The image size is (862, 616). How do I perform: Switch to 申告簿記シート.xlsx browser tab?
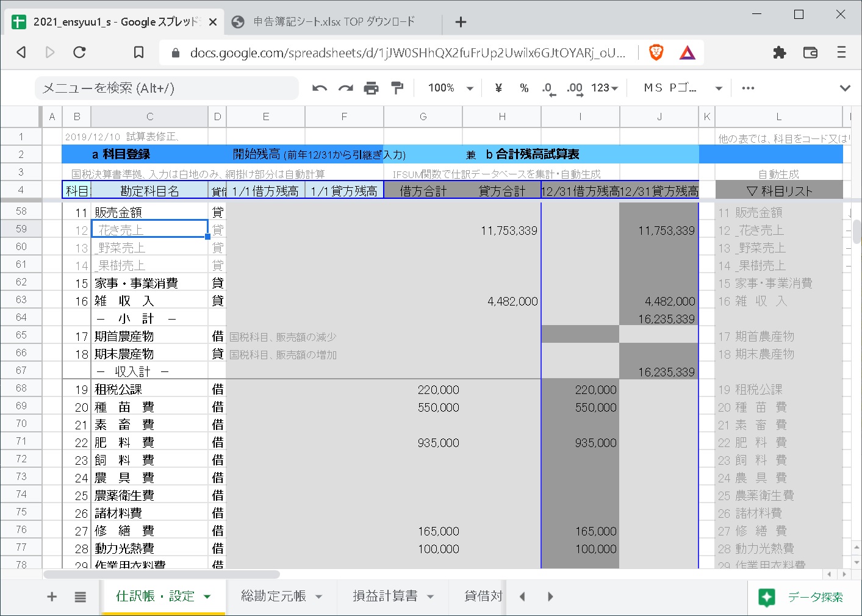(x=334, y=22)
